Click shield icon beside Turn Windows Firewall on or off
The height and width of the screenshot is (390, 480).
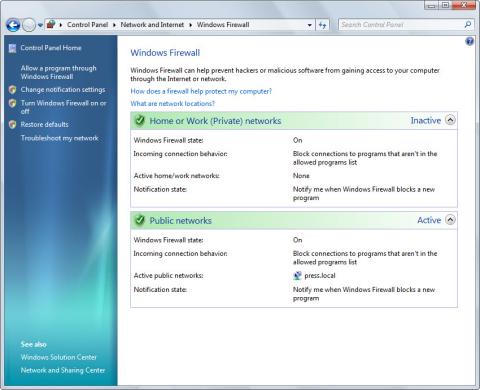click(x=13, y=103)
